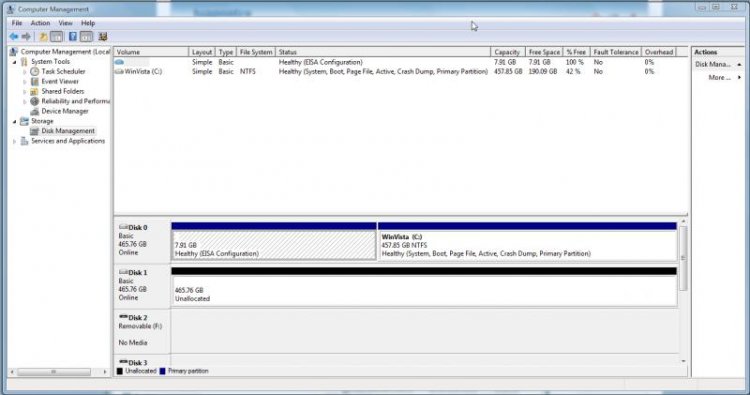Click the Disk 0 drive icon
This screenshot has height=395, width=750.
pos(123,227)
